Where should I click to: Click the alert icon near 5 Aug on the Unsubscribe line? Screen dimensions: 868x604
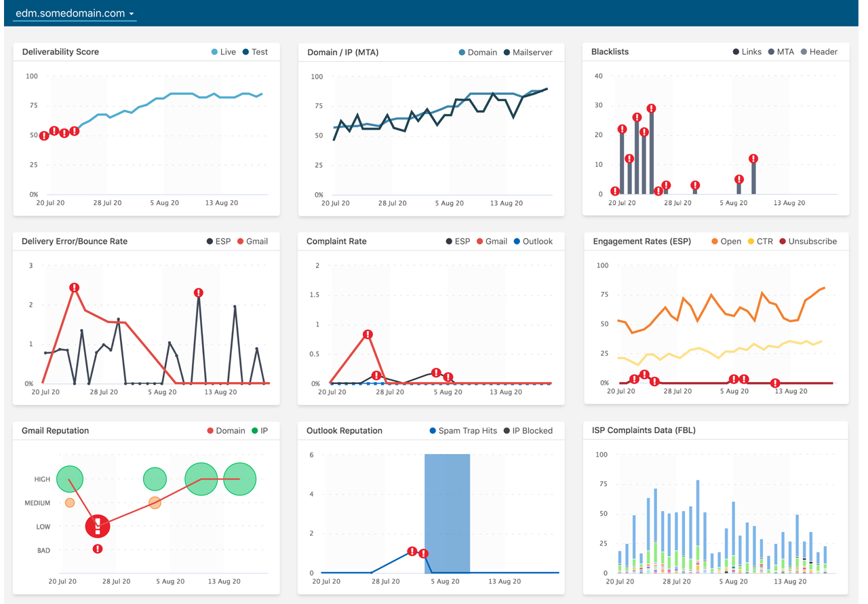pyautogui.click(x=734, y=379)
